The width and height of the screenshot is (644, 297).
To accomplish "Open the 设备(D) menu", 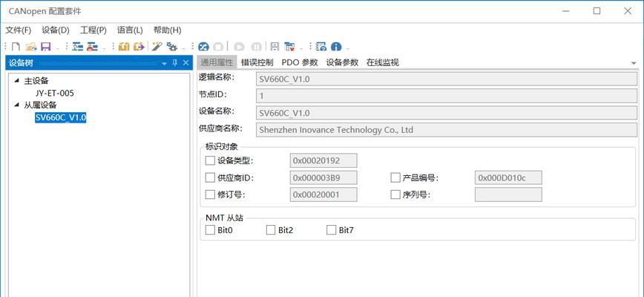I will [56, 30].
